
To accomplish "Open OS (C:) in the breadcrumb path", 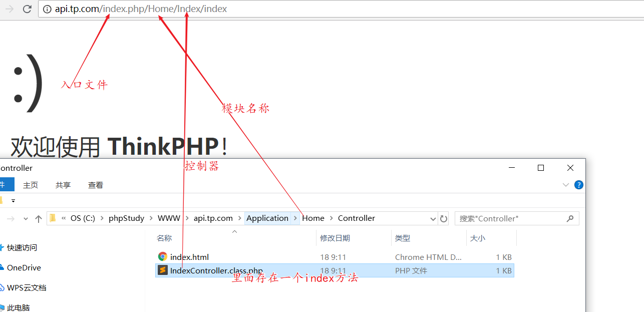I will coord(83,218).
